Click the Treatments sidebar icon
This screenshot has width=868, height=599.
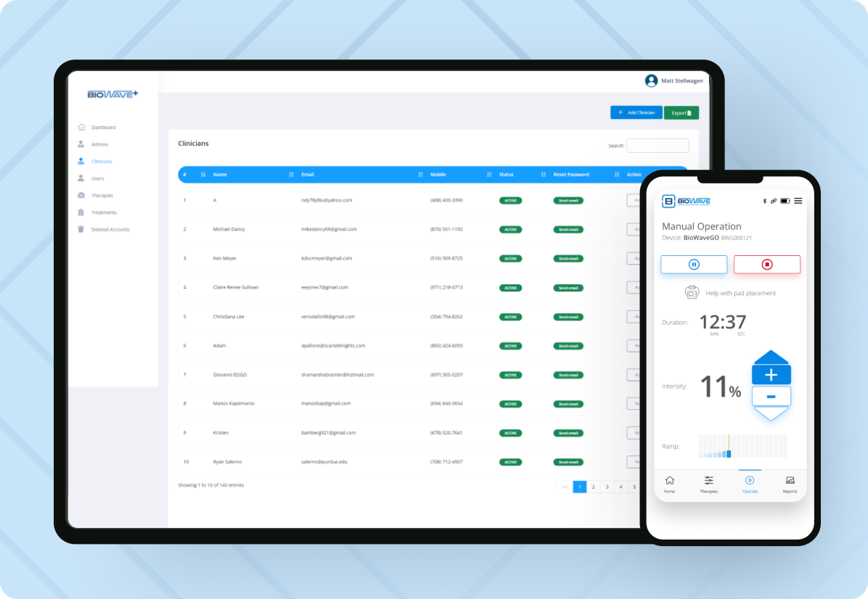pyautogui.click(x=81, y=212)
